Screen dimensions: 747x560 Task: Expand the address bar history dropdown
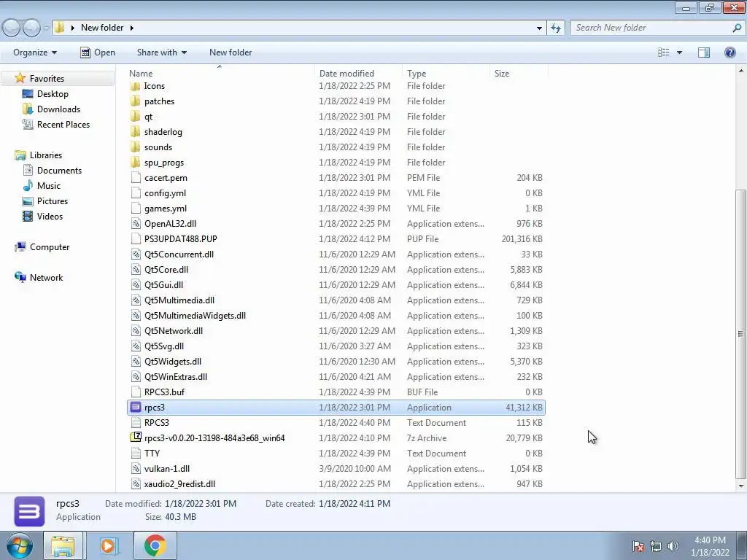(x=539, y=28)
